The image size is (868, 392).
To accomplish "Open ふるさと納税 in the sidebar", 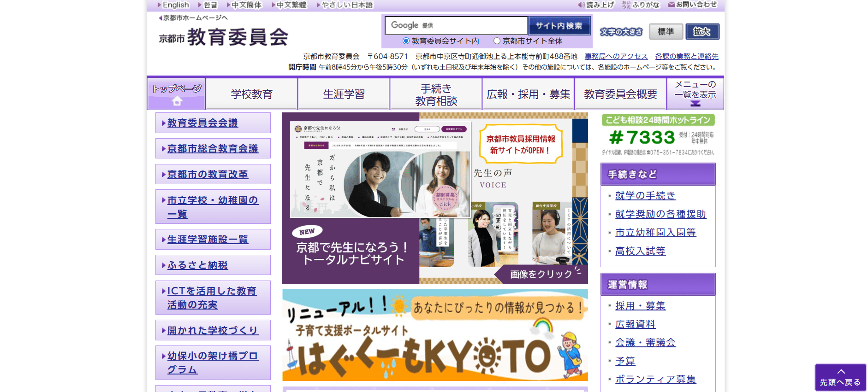I will [213, 265].
